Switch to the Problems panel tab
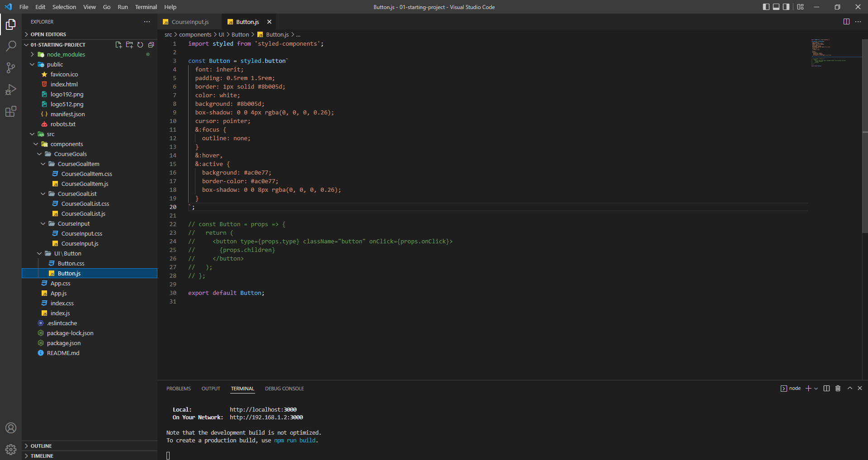The image size is (868, 460). pyautogui.click(x=179, y=389)
